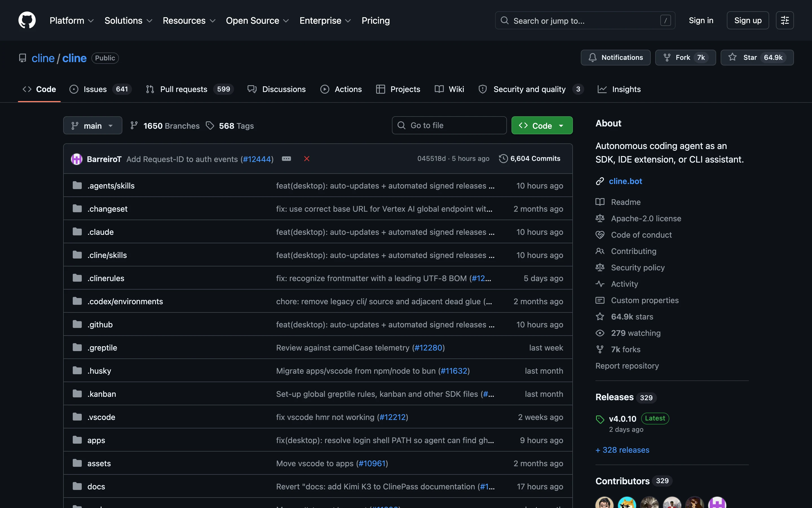Click the people icon next to Contributing
812x508 pixels.
click(600, 251)
